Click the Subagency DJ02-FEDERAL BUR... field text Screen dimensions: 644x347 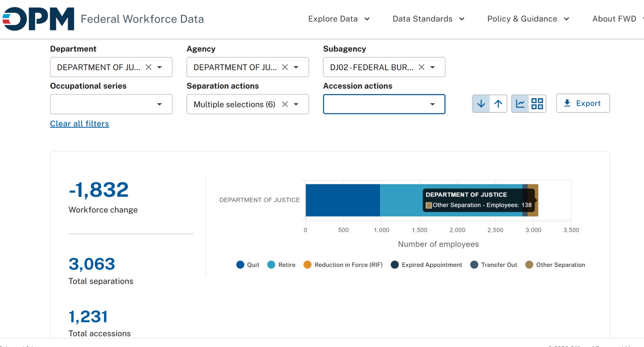pos(372,67)
